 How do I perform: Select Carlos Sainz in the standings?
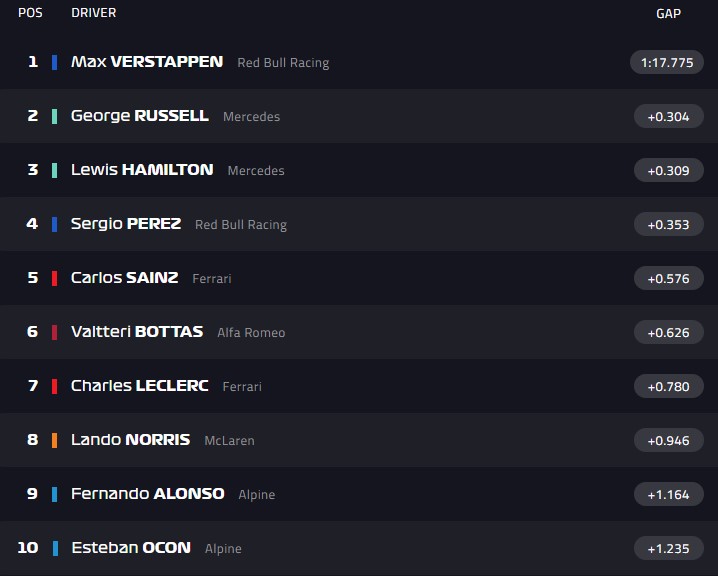[x=124, y=278]
